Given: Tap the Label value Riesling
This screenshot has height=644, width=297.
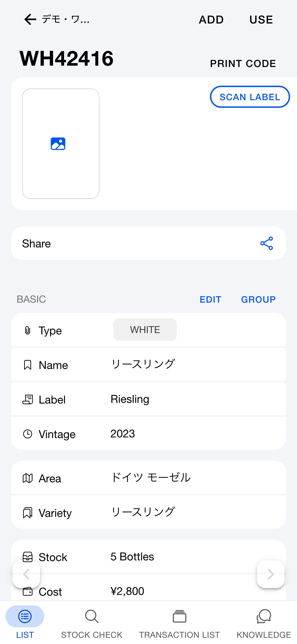Looking at the screenshot, I should 130,399.
